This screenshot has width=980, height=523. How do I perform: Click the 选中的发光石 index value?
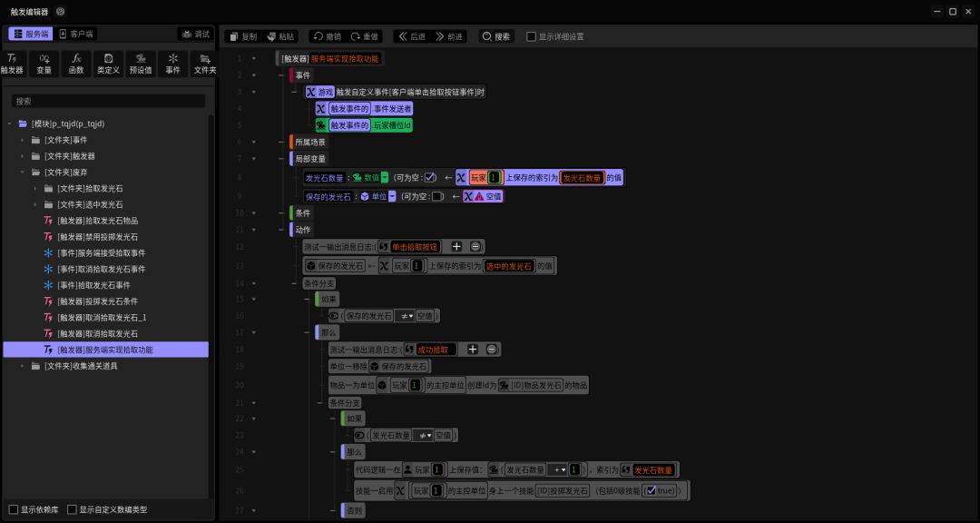click(x=509, y=266)
